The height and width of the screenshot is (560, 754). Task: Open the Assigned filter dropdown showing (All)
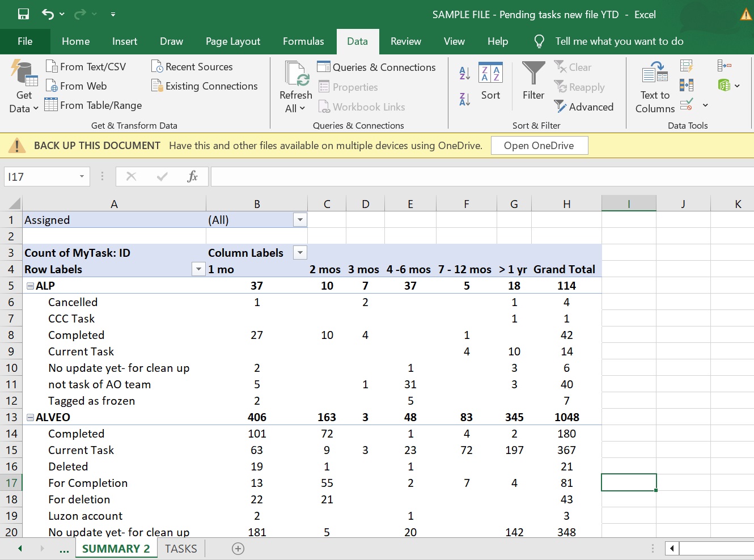300,220
